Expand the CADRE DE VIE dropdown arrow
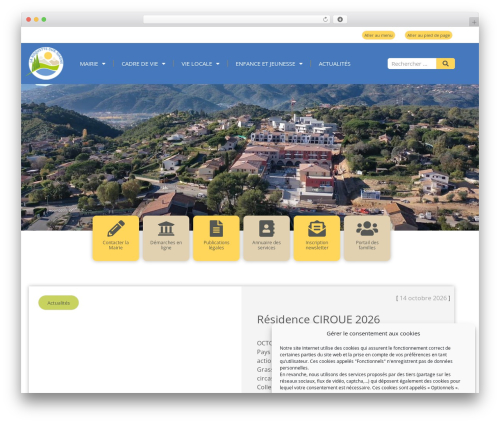 (x=164, y=64)
